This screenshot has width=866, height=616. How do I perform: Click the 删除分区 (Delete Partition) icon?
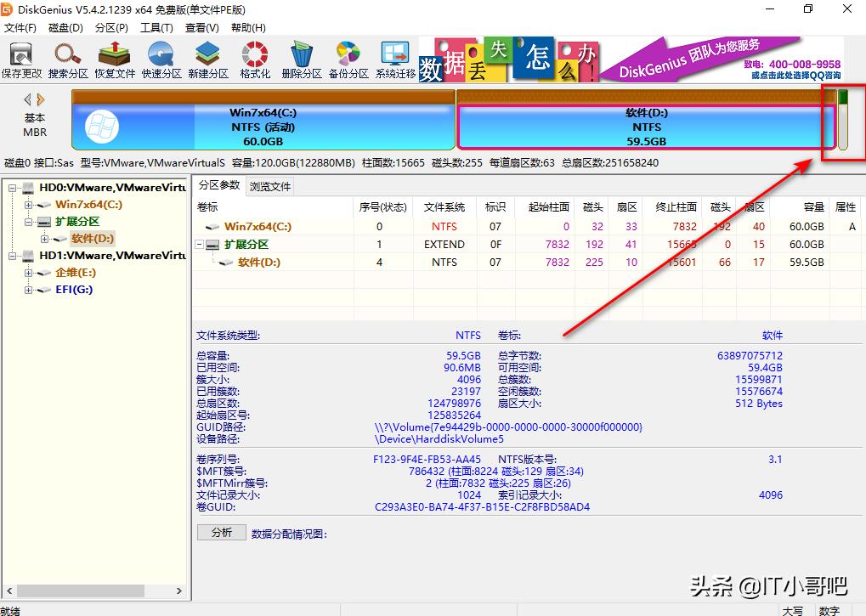coord(299,59)
